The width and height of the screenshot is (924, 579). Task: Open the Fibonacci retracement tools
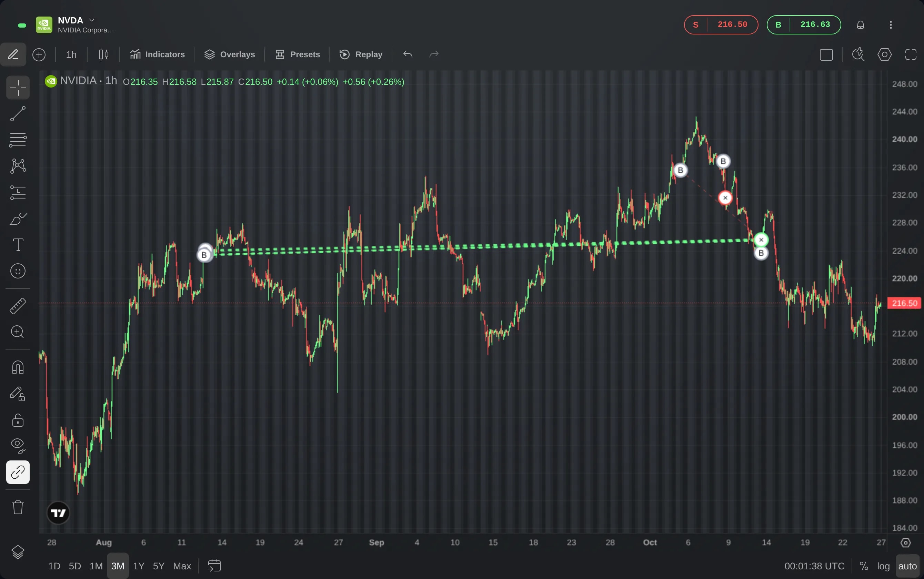click(18, 140)
